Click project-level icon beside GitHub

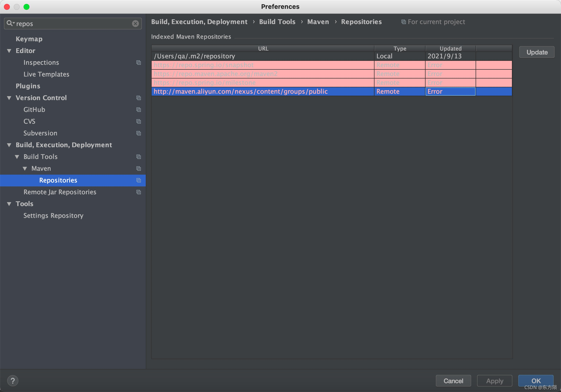[139, 110]
